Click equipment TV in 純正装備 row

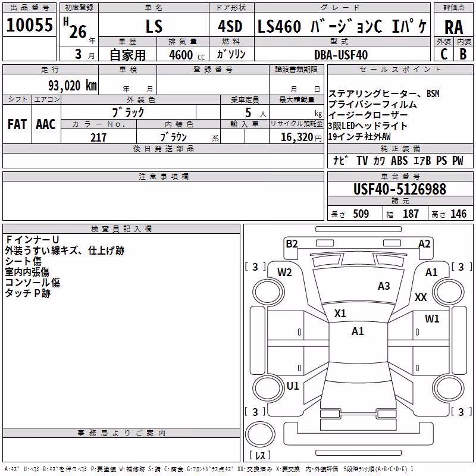[x=362, y=161]
